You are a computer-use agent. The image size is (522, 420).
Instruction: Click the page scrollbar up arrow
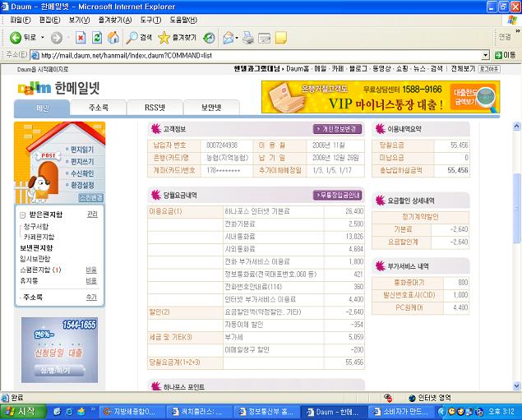[x=517, y=126]
